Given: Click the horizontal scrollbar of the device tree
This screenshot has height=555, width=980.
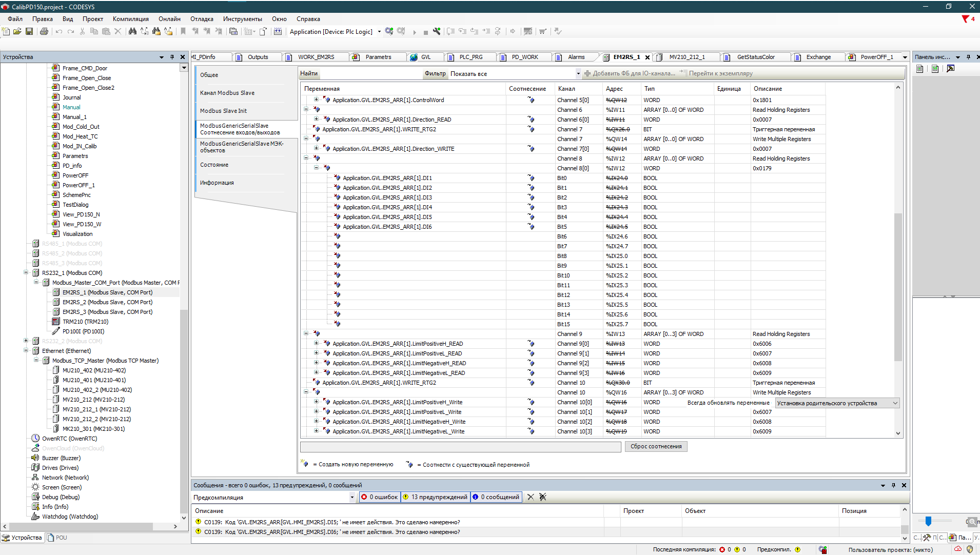Looking at the screenshot, I should (81, 526).
